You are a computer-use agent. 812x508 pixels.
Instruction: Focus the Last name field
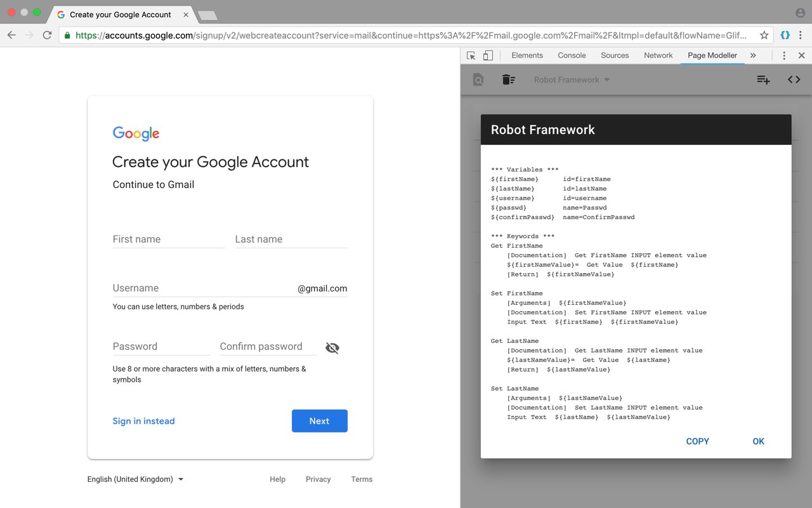[x=291, y=239]
